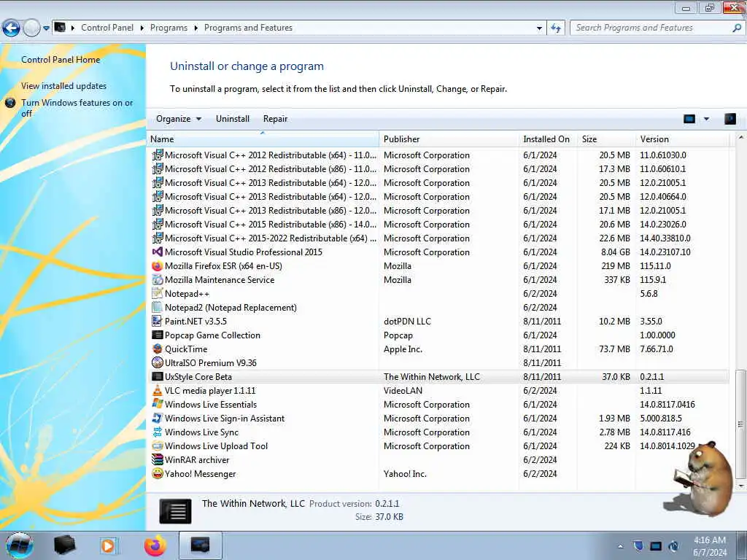The image size is (747, 560).
Task: Click the refresh button beside address bar
Action: click(x=556, y=28)
